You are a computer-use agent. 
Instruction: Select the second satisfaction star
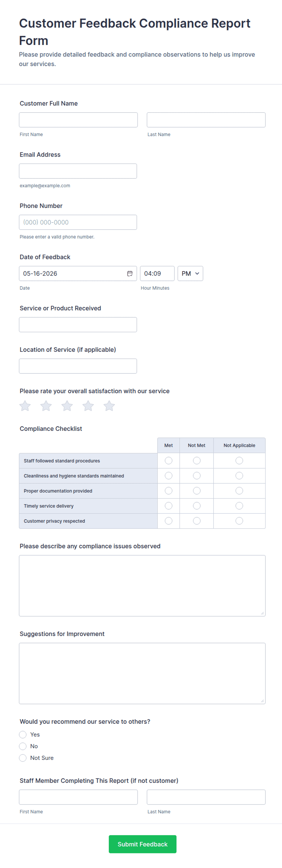(46, 406)
